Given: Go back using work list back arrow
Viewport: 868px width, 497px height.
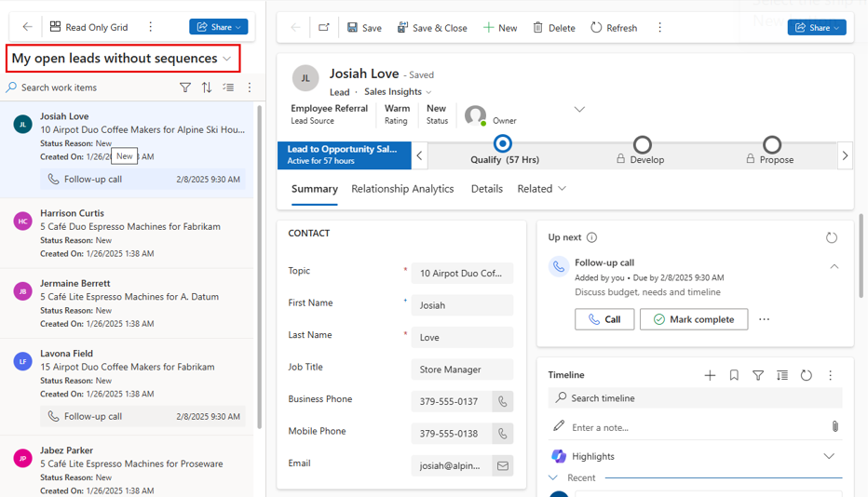Looking at the screenshot, I should (x=27, y=27).
